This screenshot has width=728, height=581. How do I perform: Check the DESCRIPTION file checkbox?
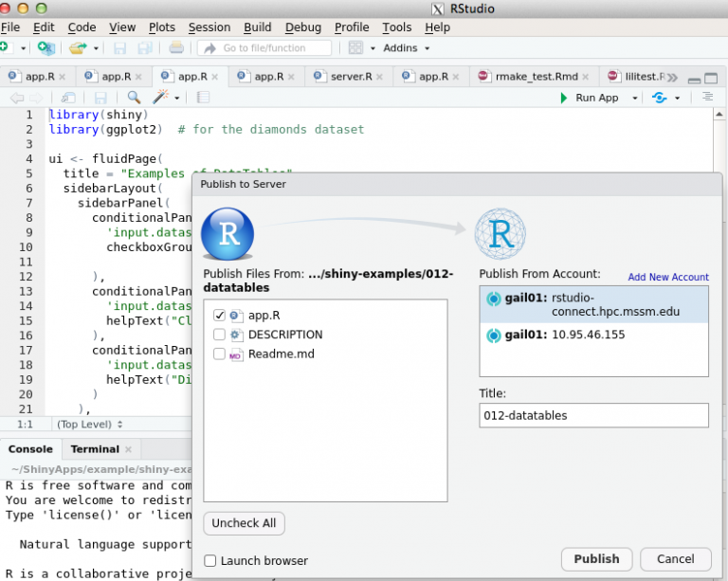click(220, 335)
